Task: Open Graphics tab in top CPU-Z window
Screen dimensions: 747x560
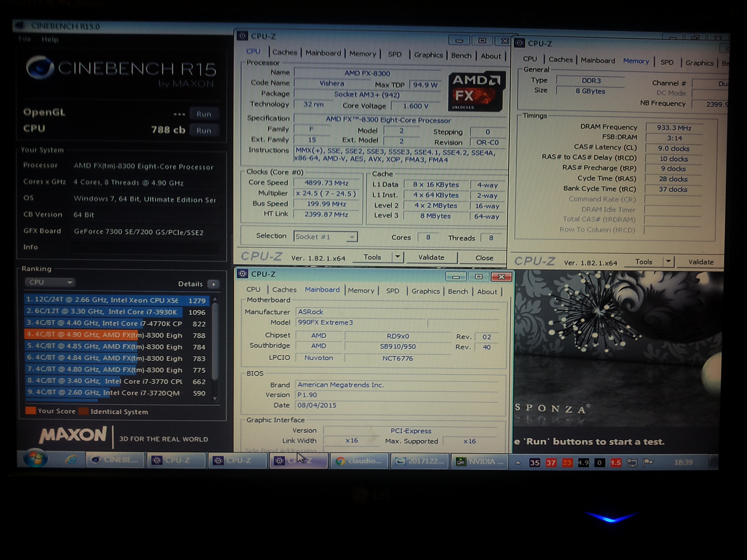Action: point(428,55)
